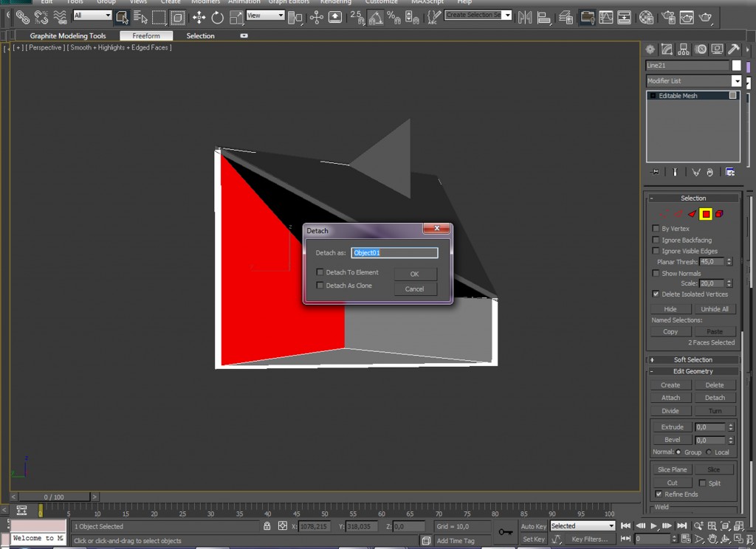Click Configure Modifier Sets icon
Screen dimensions: 756x549
pos(730,172)
